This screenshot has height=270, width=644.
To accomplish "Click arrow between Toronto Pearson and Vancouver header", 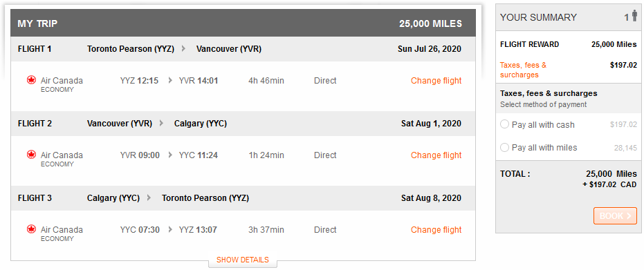I will click(x=183, y=49).
